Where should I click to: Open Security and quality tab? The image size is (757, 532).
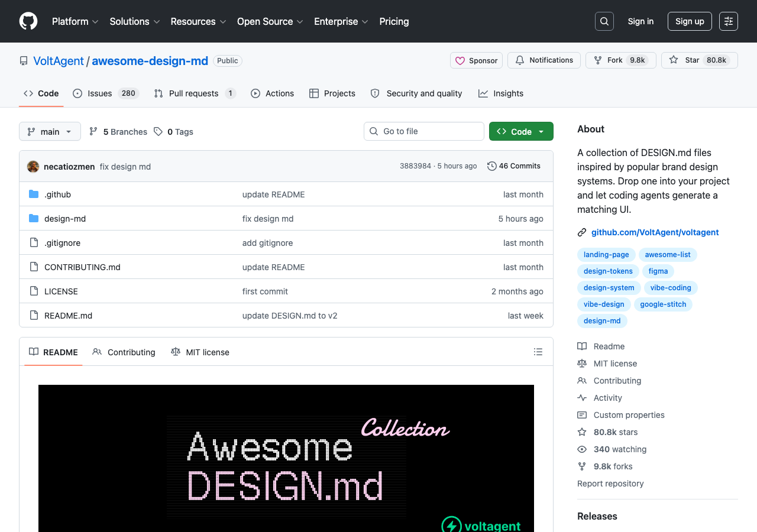[x=416, y=93]
